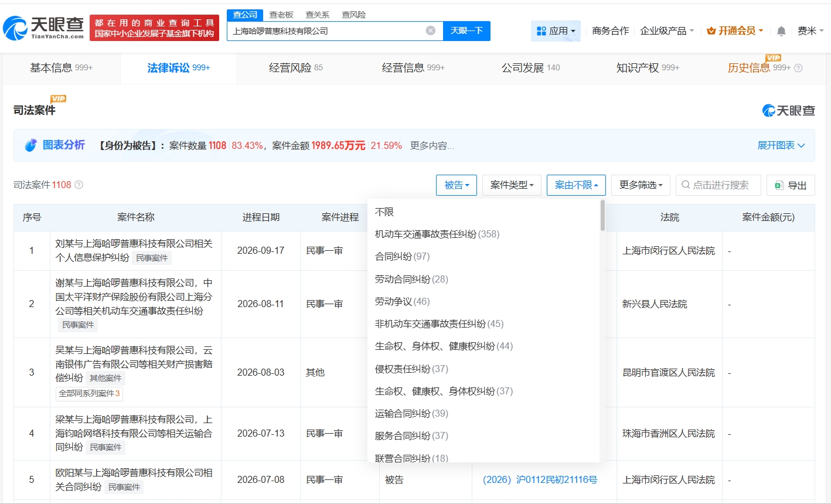Click the help icon beside 历史信息
Image resolution: width=831 pixels, height=504 pixels.
pos(798,68)
